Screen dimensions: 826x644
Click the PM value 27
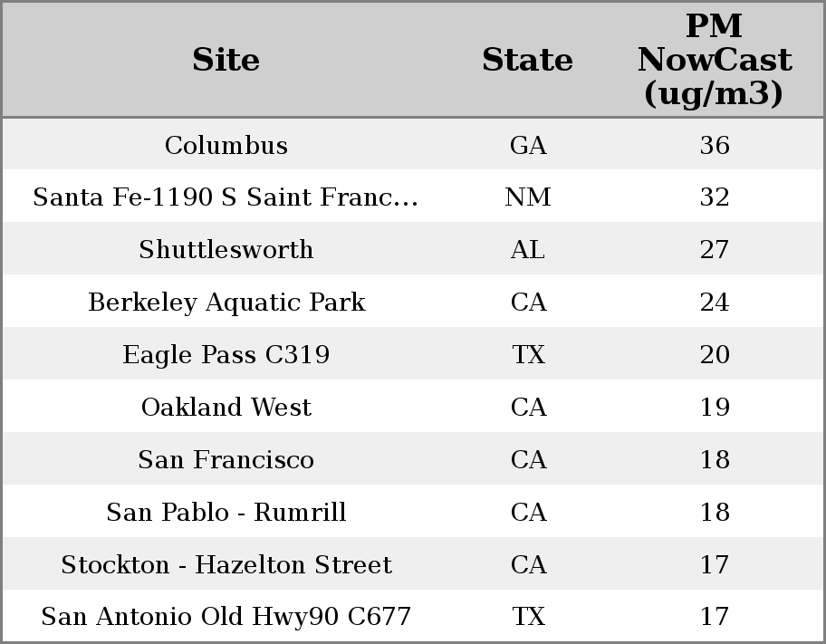(715, 250)
